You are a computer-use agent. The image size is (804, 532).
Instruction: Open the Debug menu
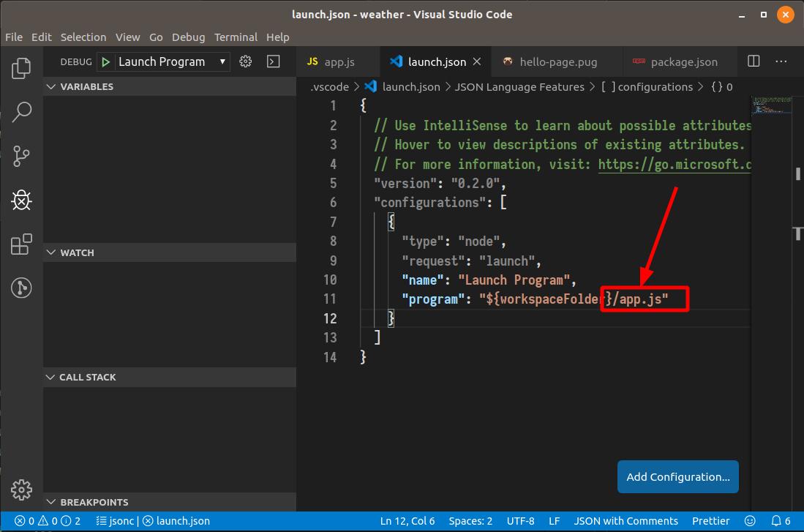(188, 37)
